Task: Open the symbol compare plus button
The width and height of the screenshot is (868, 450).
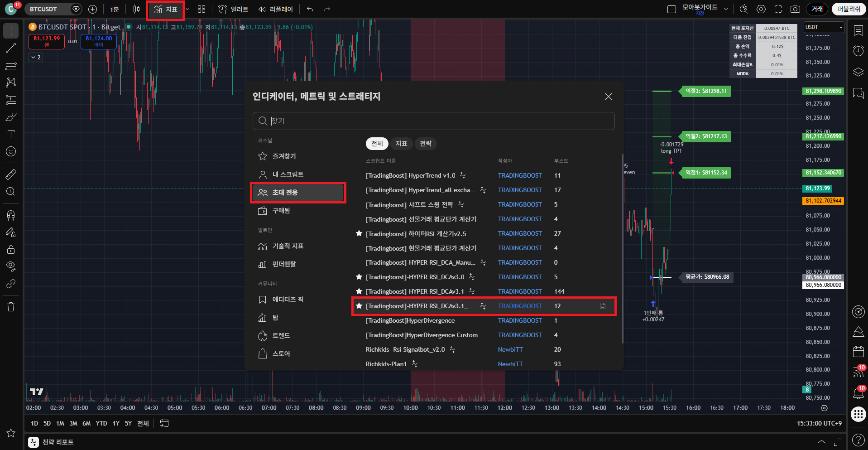Action: tap(92, 9)
